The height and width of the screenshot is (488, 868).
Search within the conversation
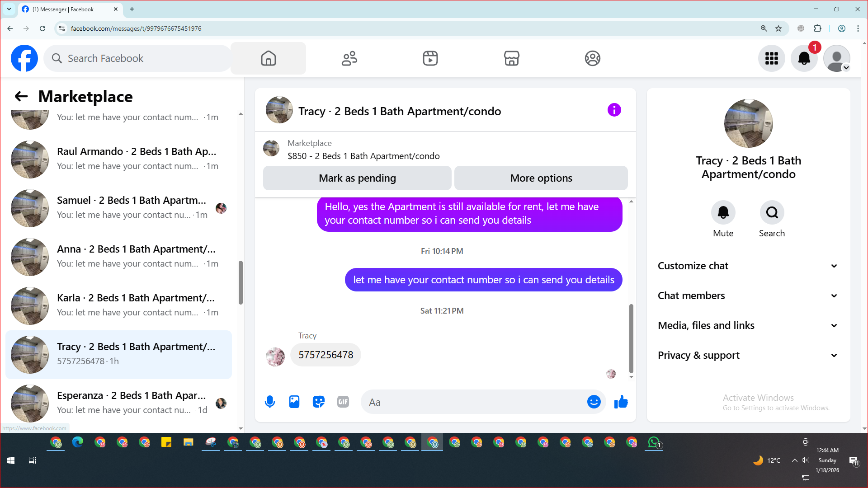pos(772,212)
